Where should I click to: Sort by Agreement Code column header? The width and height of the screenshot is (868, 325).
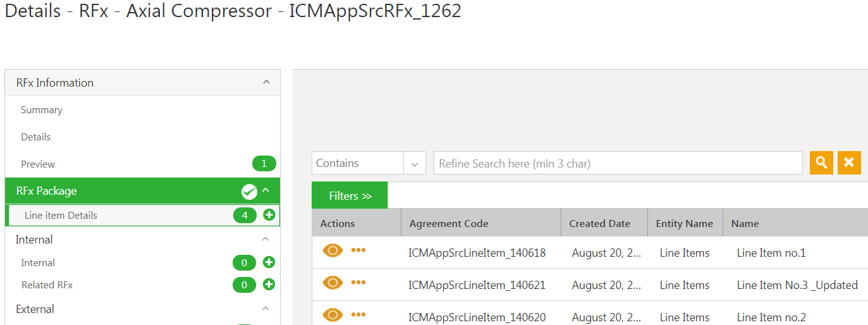click(x=449, y=223)
